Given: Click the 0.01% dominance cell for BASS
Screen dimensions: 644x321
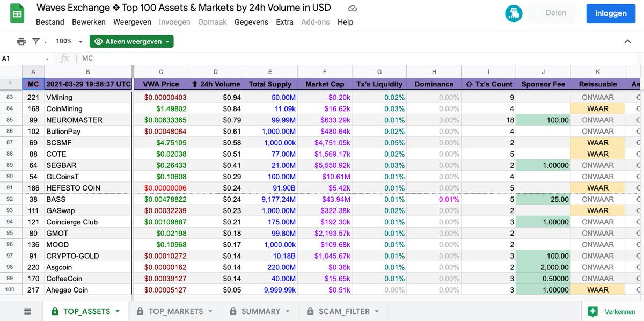Looking at the screenshot, I should pyautogui.click(x=434, y=199).
